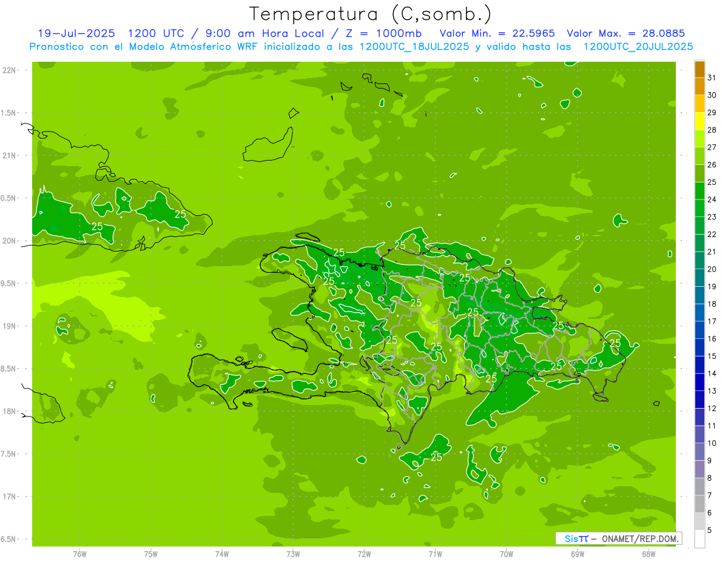Click the "18N" latitude label
The width and height of the screenshot is (728, 562).
coord(10,411)
